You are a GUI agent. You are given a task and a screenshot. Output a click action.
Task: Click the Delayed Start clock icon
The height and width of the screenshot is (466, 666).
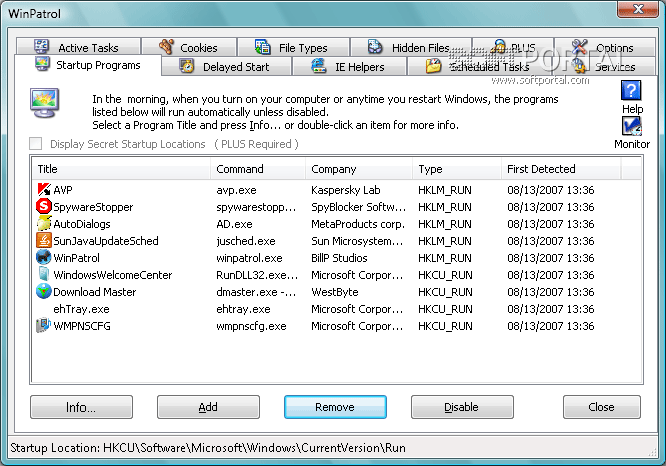(x=186, y=66)
